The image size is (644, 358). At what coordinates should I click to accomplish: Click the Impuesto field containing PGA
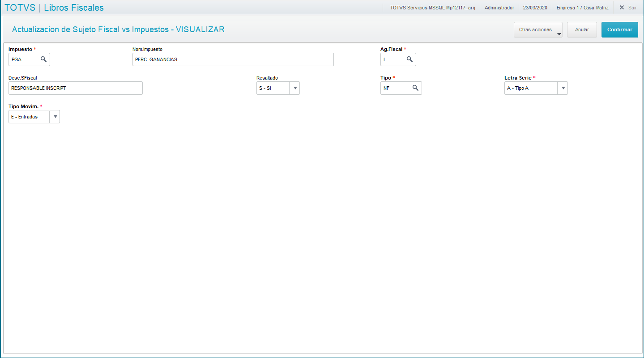click(29, 59)
